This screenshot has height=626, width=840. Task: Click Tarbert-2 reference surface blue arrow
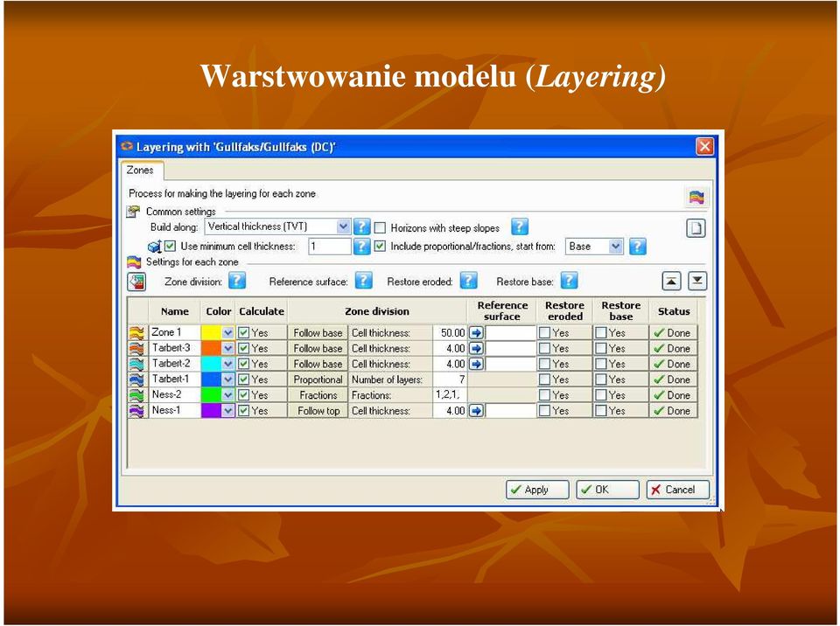(476, 364)
